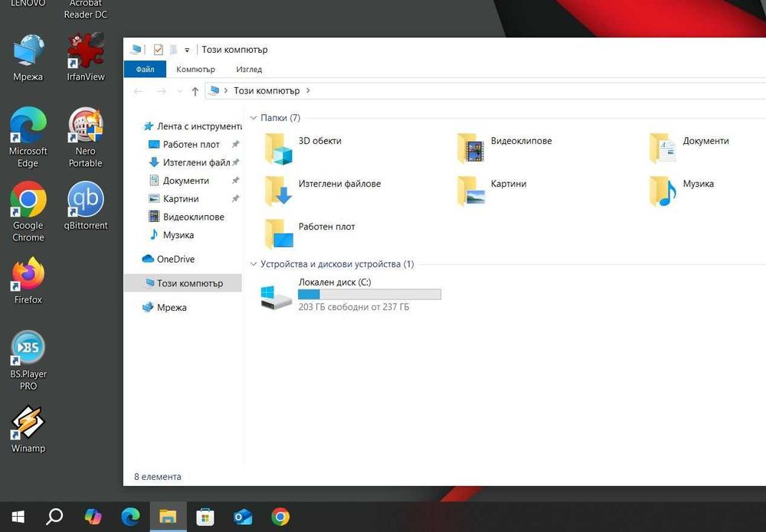Screen dimensions: 766x532
Task: Collapse the Папки (7) group
Action: click(253, 118)
